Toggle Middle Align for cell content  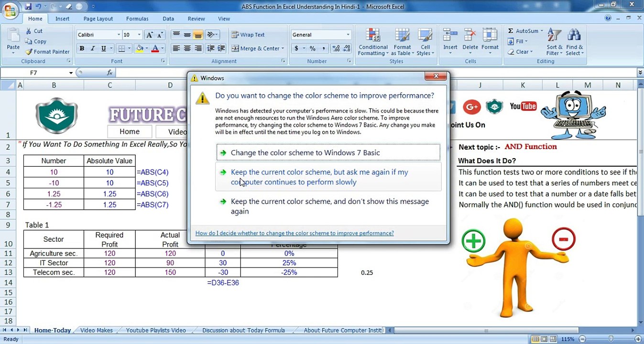(187, 35)
